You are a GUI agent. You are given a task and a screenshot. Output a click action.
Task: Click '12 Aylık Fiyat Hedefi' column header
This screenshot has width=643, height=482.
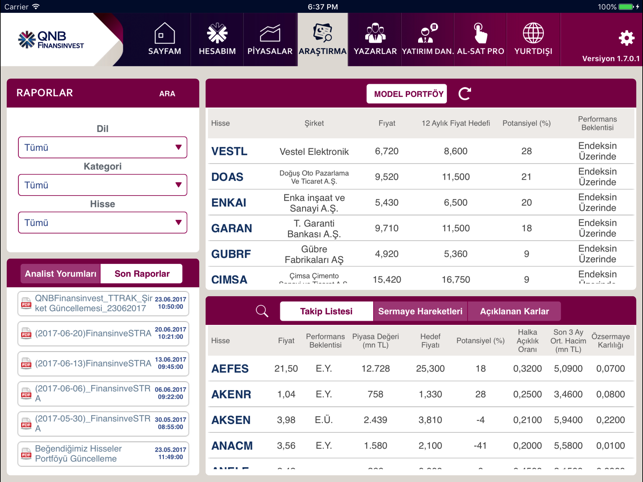(x=456, y=123)
